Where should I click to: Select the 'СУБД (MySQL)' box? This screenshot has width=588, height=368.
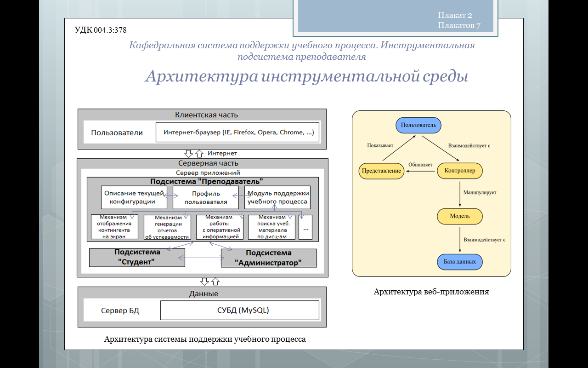[x=240, y=310]
